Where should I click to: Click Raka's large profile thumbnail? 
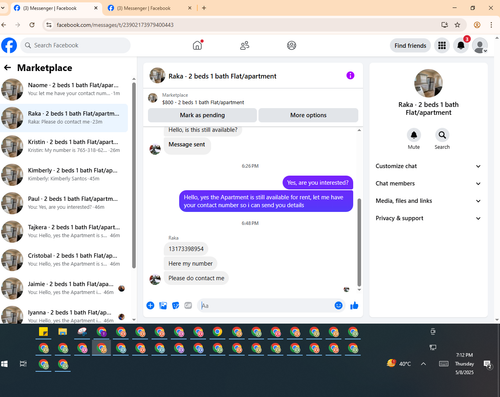click(x=428, y=83)
